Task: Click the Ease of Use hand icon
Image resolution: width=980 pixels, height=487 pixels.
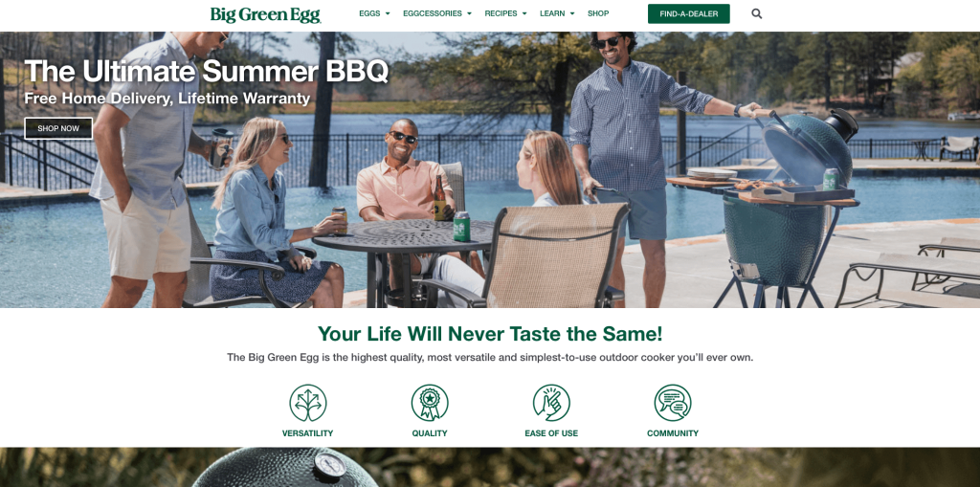Action: click(551, 403)
